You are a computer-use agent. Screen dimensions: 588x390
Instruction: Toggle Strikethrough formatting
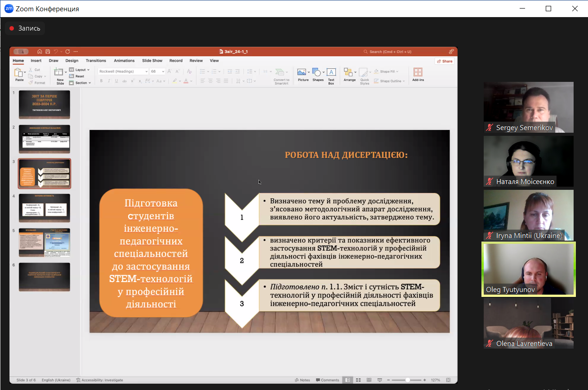coord(125,81)
